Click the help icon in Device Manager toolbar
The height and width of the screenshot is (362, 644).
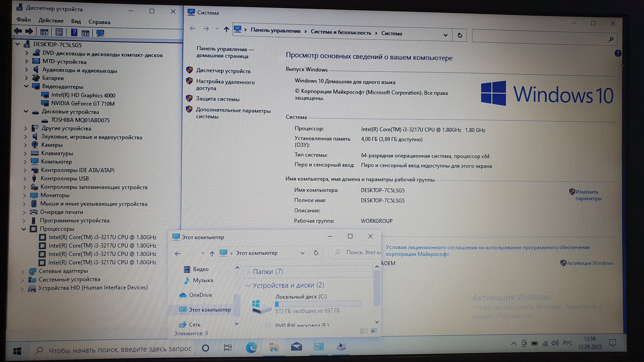pos(74,32)
